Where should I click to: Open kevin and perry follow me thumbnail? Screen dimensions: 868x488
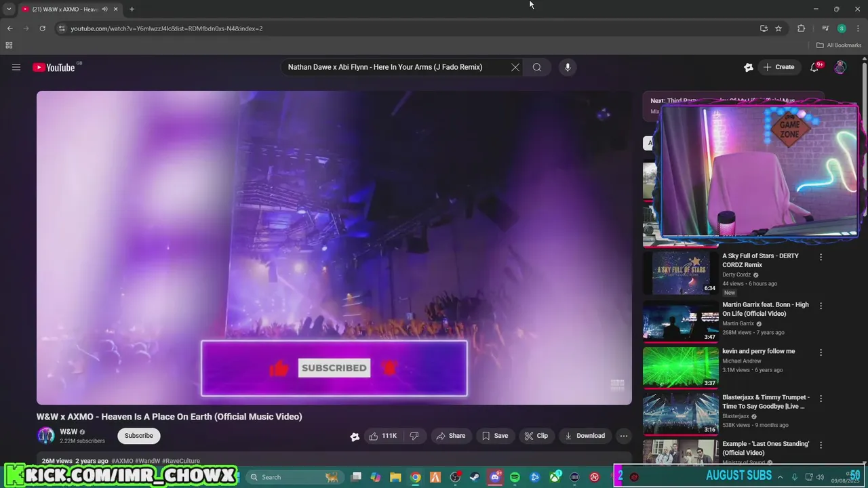click(x=681, y=367)
